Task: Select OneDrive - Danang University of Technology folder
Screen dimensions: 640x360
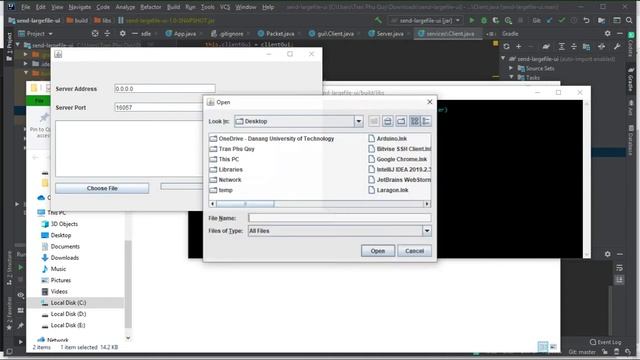Action: tap(272, 139)
